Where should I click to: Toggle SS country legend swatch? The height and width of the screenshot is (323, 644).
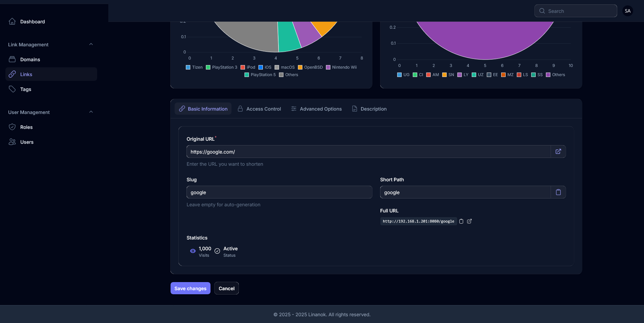(x=533, y=75)
